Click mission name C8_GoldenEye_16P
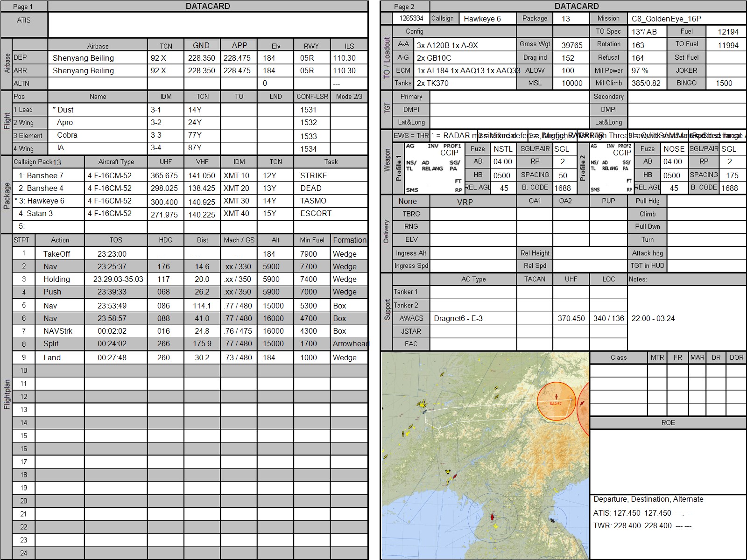The image size is (747, 560). 686,19
